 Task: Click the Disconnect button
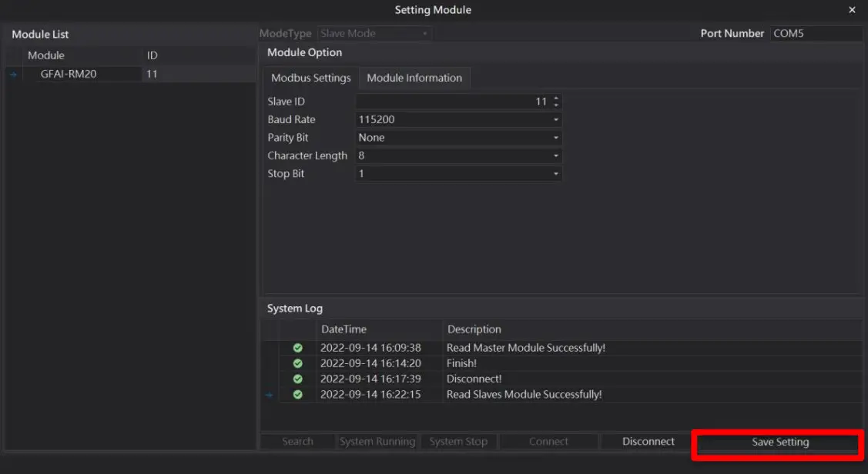pos(648,442)
